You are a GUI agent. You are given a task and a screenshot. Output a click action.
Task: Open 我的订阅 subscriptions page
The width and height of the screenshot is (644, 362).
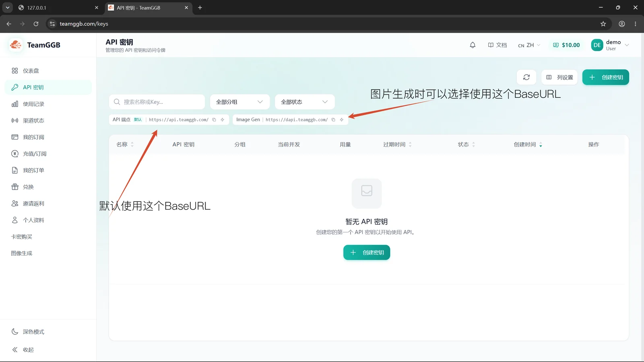pos(48,137)
